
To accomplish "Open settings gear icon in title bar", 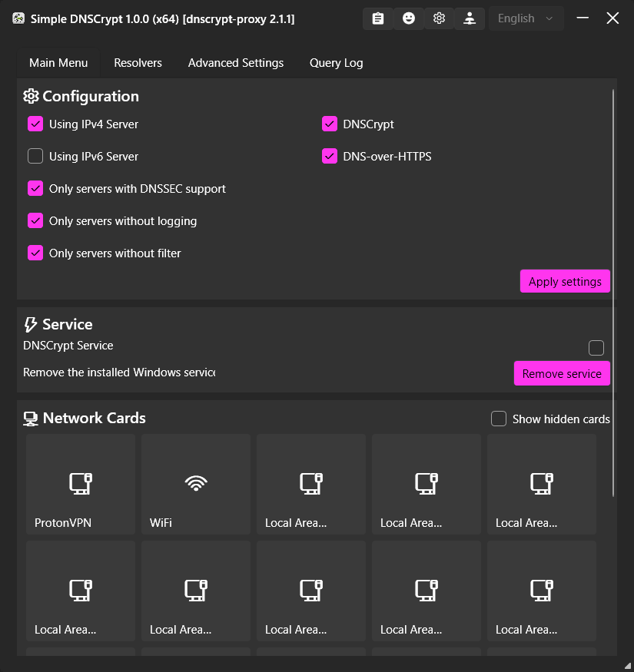I will (x=439, y=18).
